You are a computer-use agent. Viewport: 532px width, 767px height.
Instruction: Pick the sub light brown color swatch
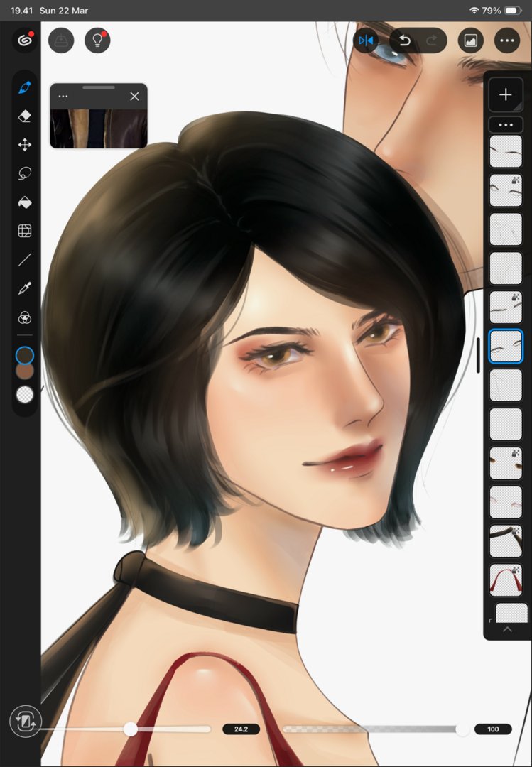click(x=24, y=371)
